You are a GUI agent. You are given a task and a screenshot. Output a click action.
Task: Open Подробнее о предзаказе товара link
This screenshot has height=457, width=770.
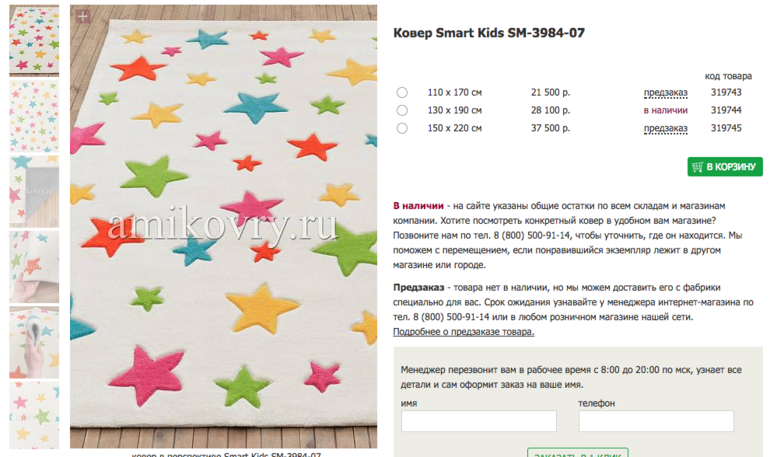coord(463,332)
